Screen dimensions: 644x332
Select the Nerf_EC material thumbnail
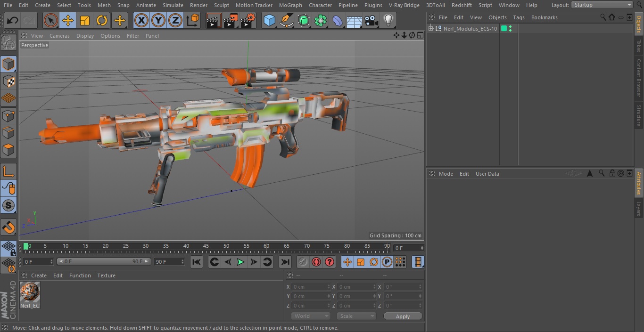30,292
